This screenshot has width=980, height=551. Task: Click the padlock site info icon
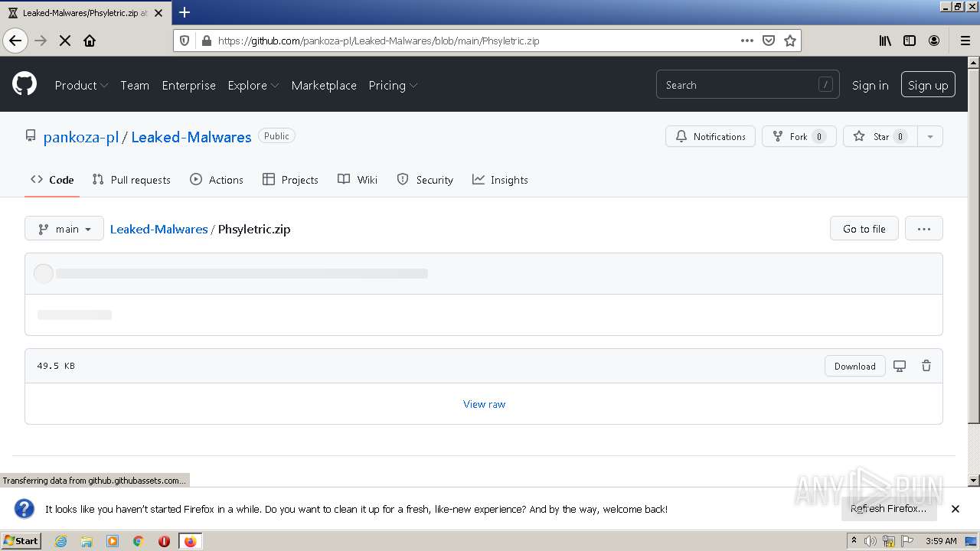pos(206,41)
